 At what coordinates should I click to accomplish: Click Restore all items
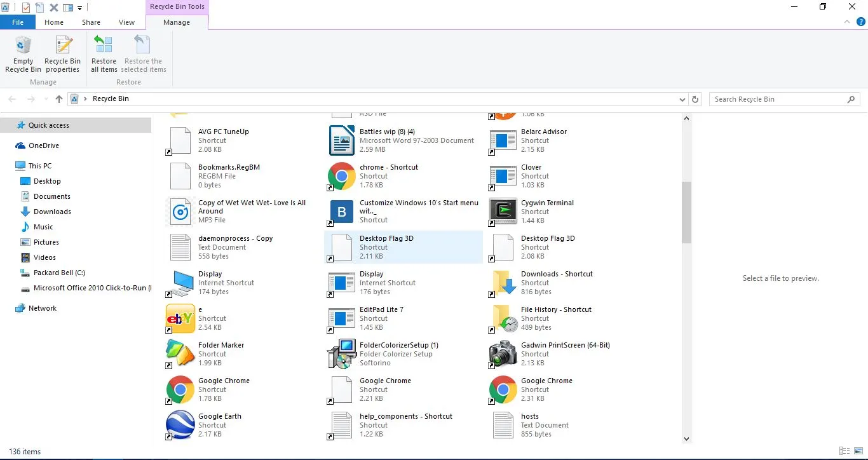pyautogui.click(x=104, y=55)
